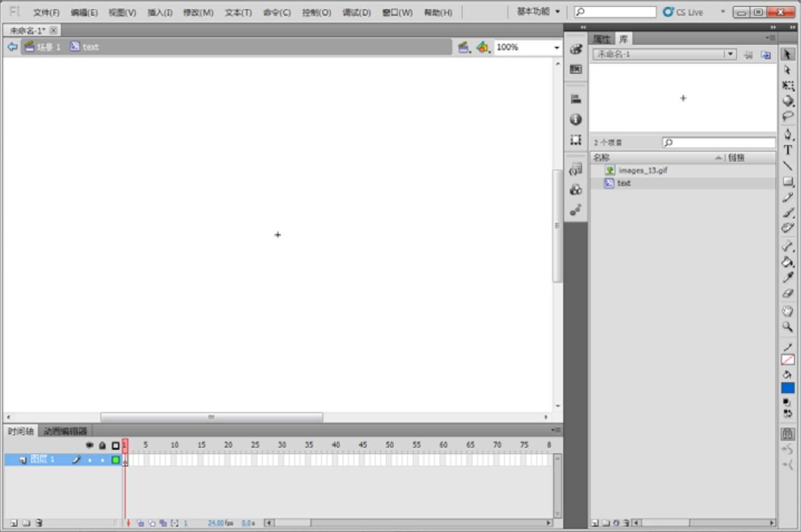Image resolution: width=801 pixels, height=532 pixels.
Task: Select the Lasso tool
Action: click(x=788, y=116)
